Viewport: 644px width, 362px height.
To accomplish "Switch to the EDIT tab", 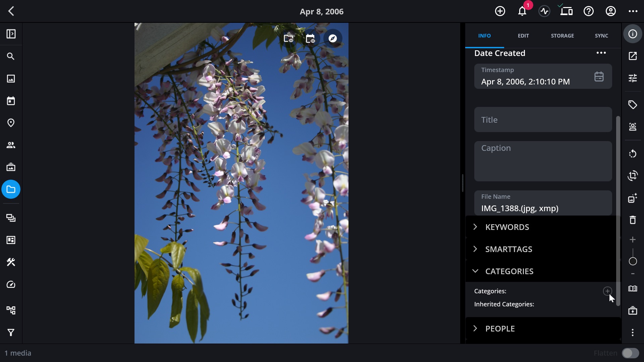I will click(x=523, y=36).
